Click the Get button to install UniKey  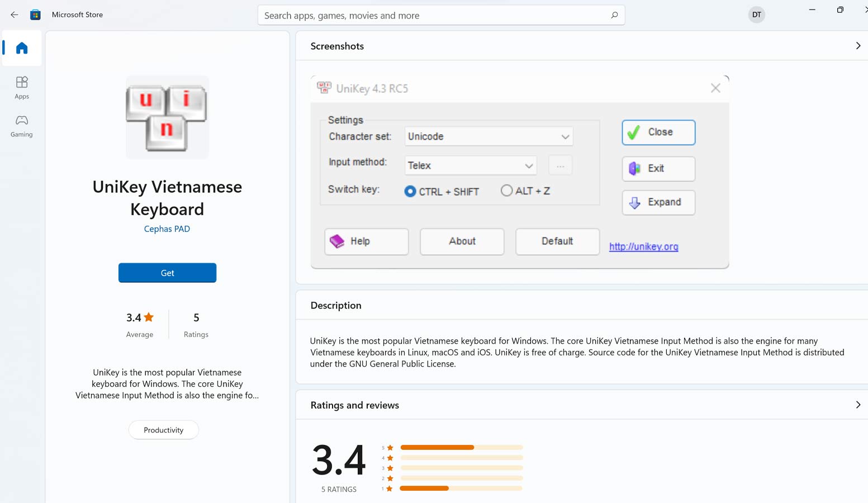[167, 273]
